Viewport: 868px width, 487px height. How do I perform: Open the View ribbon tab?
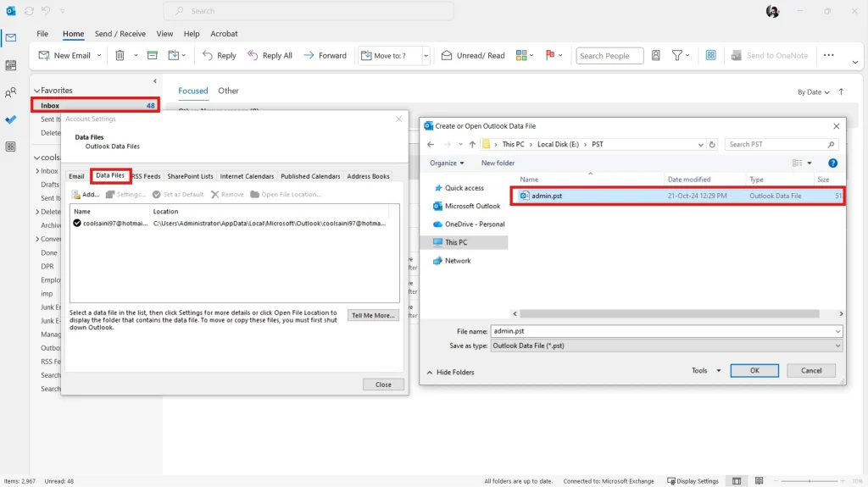click(164, 34)
